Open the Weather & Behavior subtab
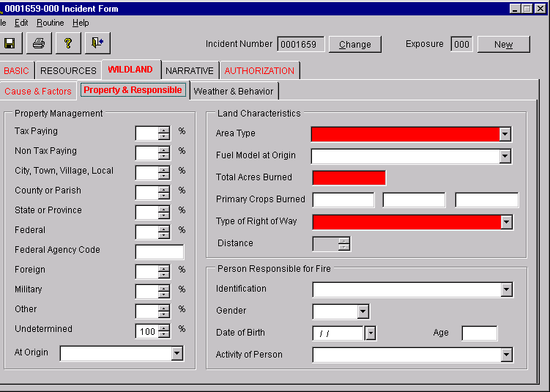The width and height of the screenshot is (550, 392). (x=234, y=92)
